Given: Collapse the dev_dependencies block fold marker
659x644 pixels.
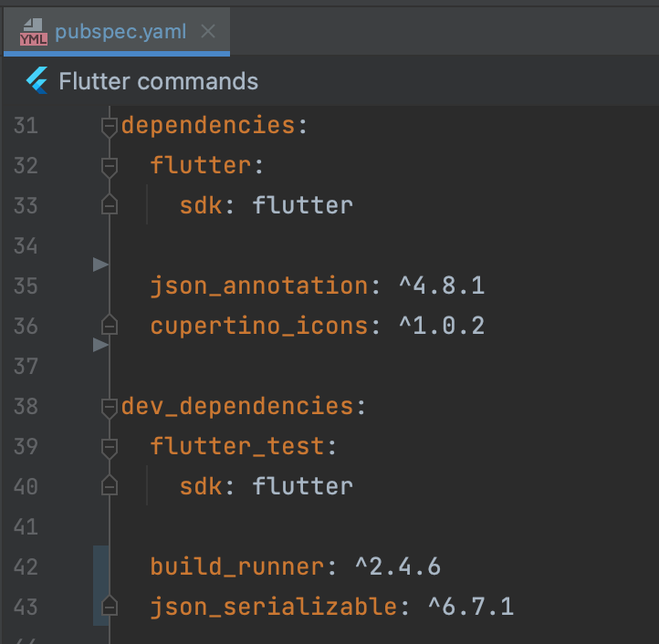Looking at the screenshot, I should (x=110, y=408).
